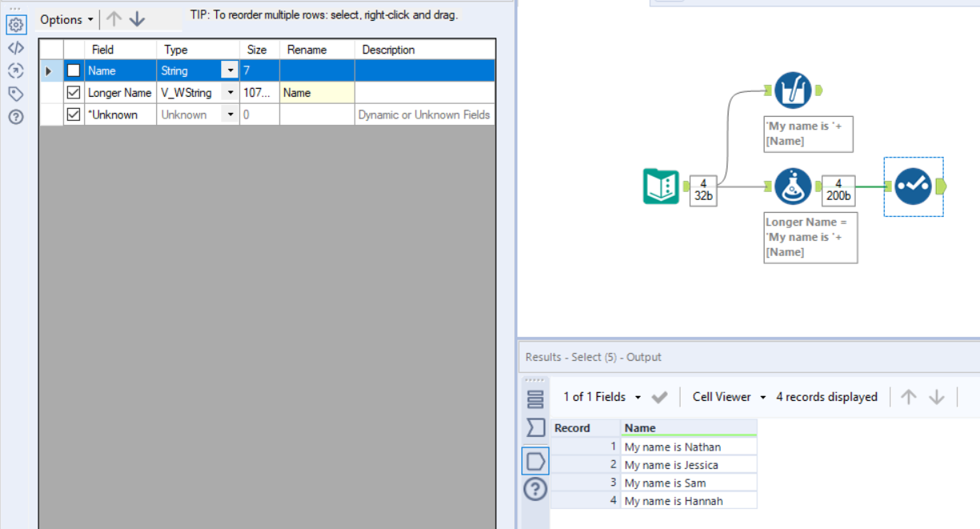Click the Select tool with the checkmark
Viewport: 980px width, 529px height.
coord(913,186)
